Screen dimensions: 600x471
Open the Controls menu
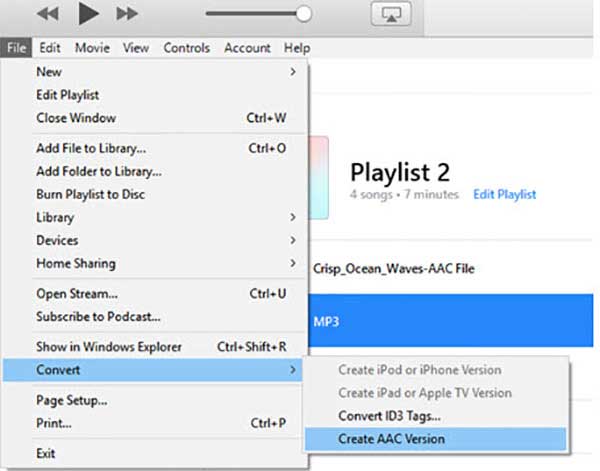pyautogui.click(x=186, y=48)
